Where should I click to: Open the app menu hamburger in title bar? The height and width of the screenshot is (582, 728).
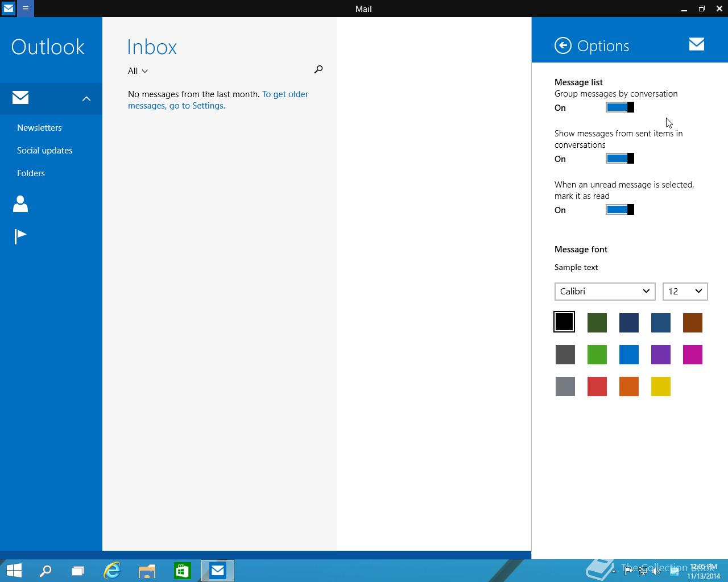pos(26,9)
